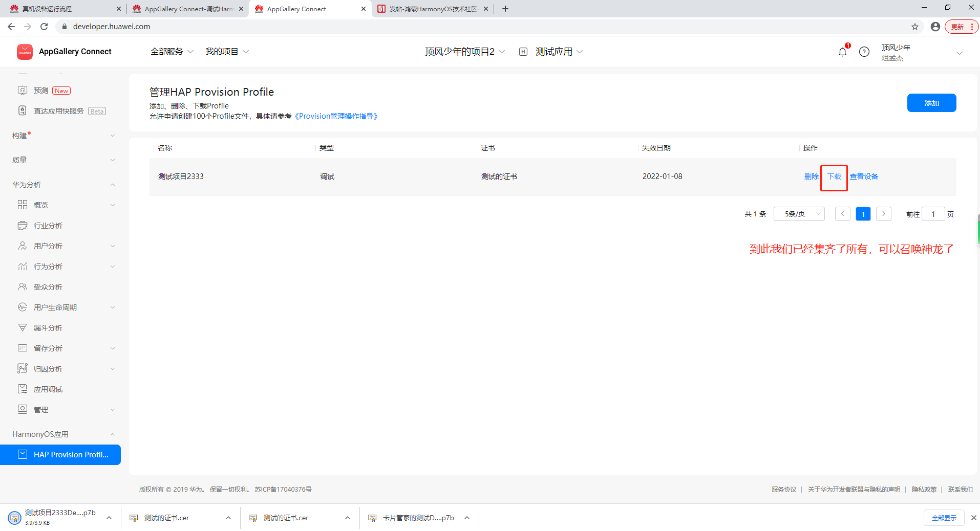Click the address bar URL
The width and height of the screenshot is (980, 531).
[112, 27]
